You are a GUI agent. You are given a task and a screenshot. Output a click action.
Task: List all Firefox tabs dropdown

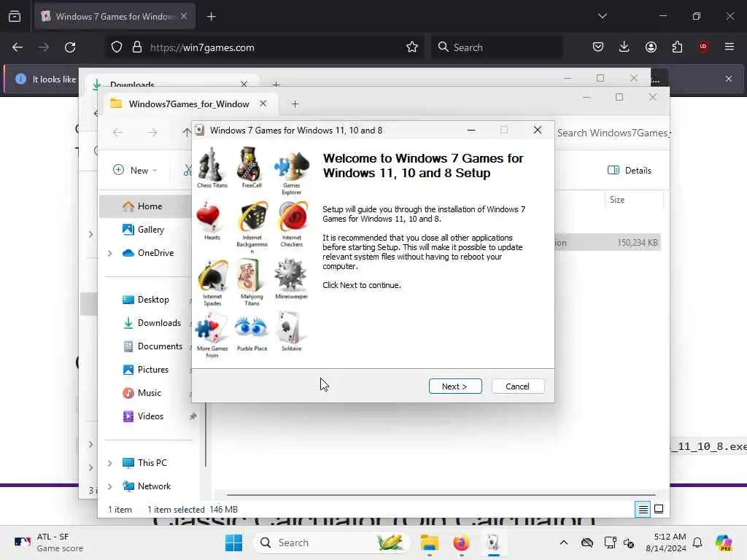602,16
